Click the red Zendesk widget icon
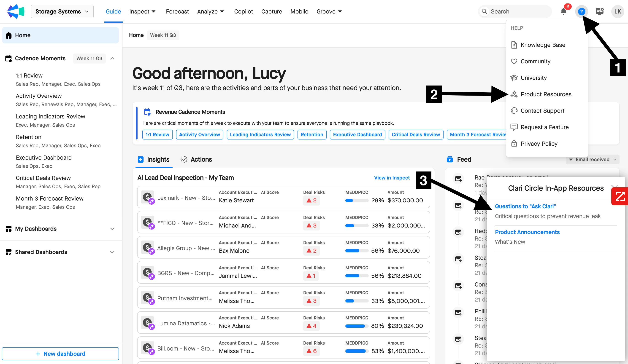Screen dimensions: 628x364 click(x=620, y=196)
